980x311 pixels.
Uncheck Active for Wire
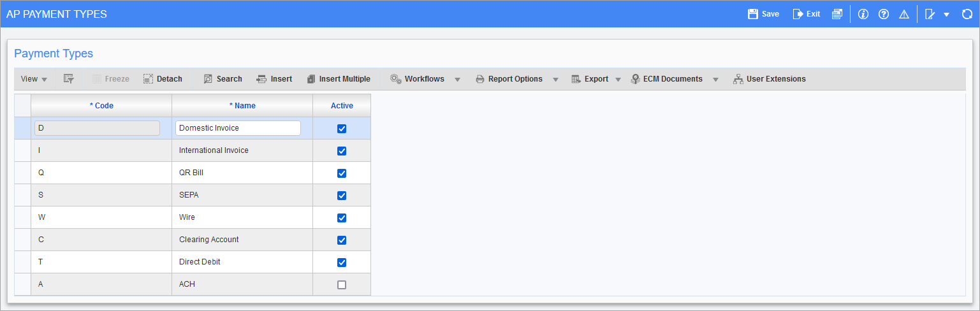[x=342, y=218]
